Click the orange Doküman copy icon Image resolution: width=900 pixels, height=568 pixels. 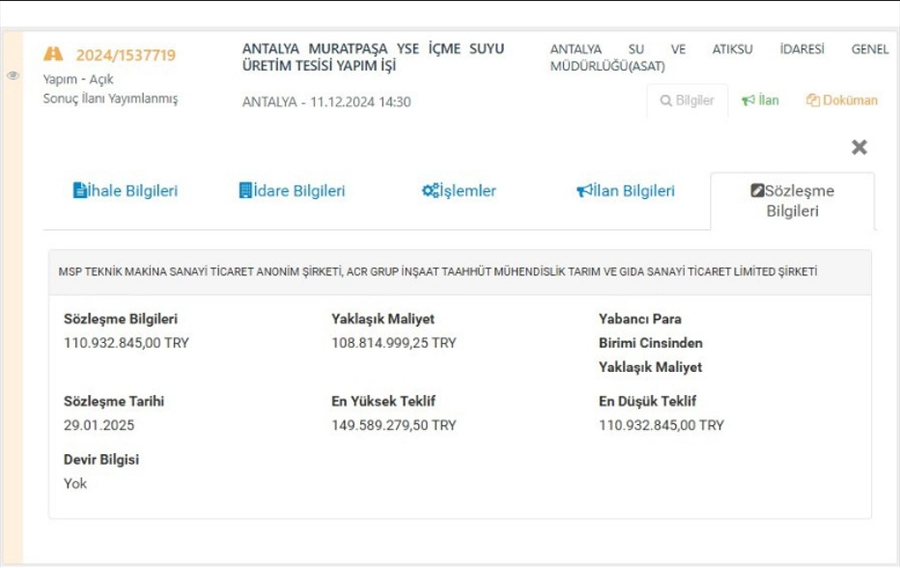click(812, 101)
